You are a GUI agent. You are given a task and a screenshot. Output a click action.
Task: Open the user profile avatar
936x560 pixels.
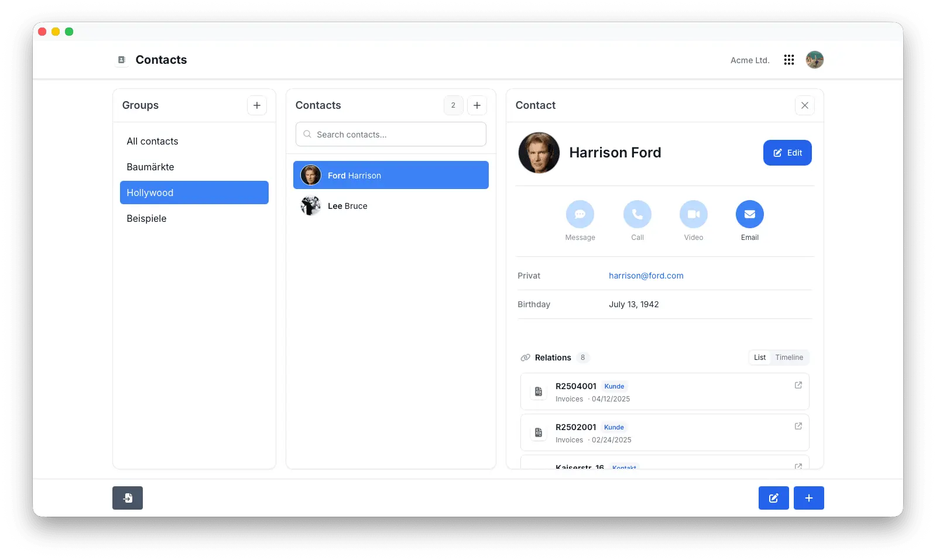tap(815, 60)
